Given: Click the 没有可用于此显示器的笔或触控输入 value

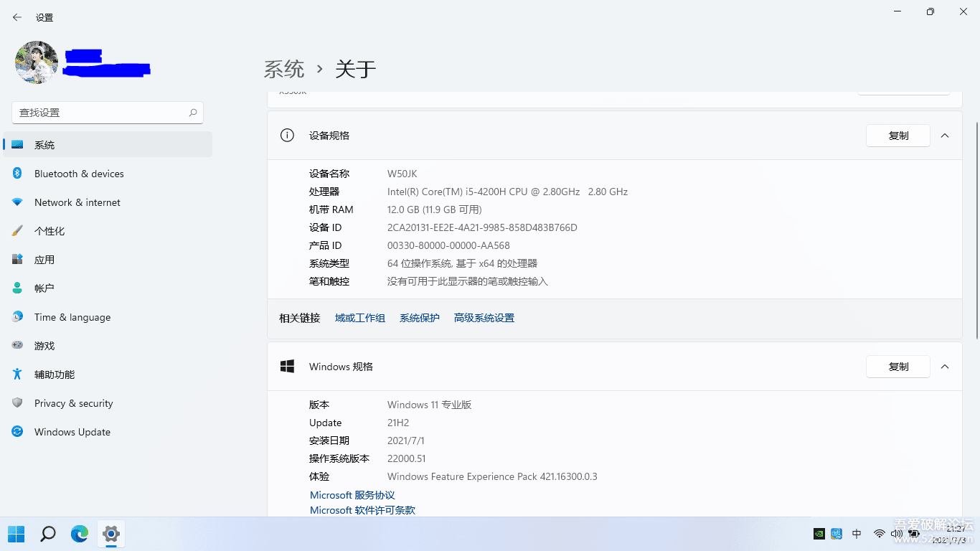Looking at the screenshot, I should [468, 281].
